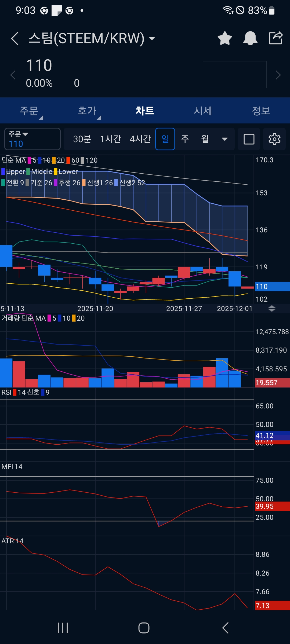Open Android recent apps button

63,628
